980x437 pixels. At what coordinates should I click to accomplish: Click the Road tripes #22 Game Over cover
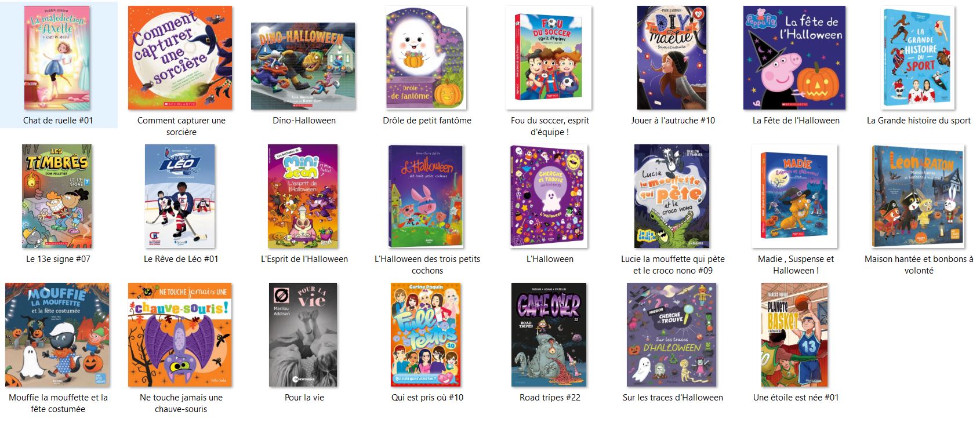pyautogui.click(x=549, y=334)
